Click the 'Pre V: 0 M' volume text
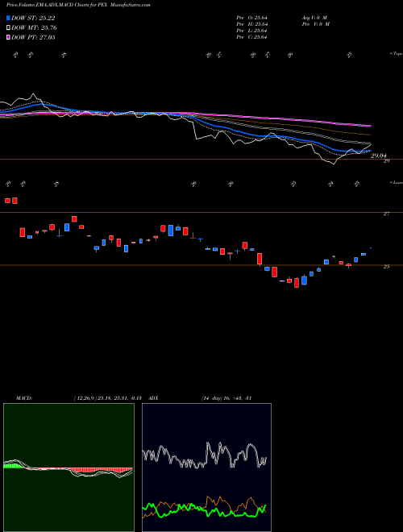403x532 pixels. point(315,24)
